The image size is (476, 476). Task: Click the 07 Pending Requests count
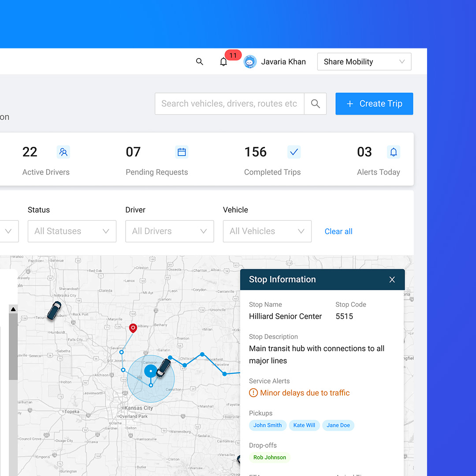pyautogui.click(x=133, y=152)
